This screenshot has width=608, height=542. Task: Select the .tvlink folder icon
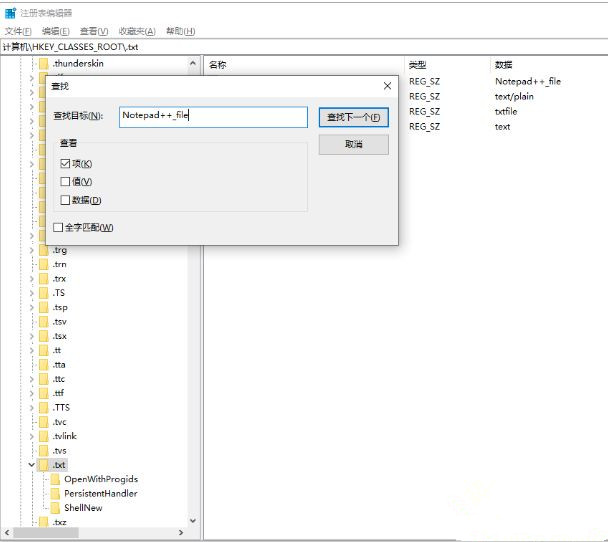pos(44,436)
